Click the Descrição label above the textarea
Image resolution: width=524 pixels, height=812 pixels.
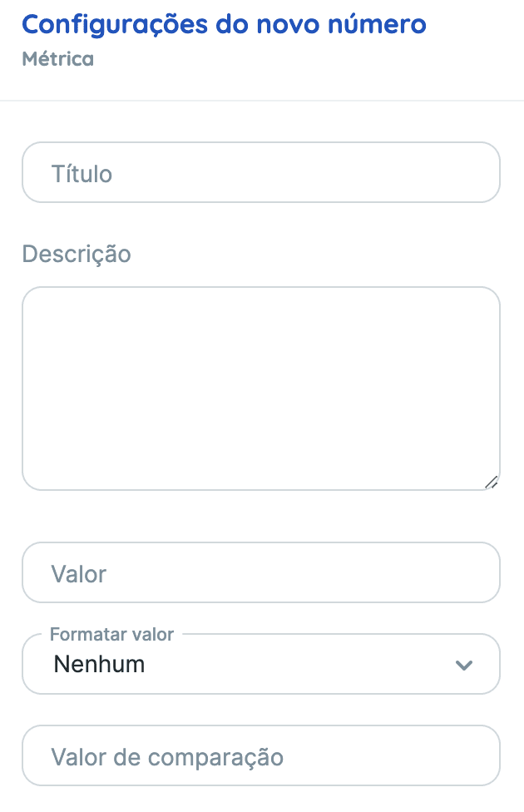76,254
